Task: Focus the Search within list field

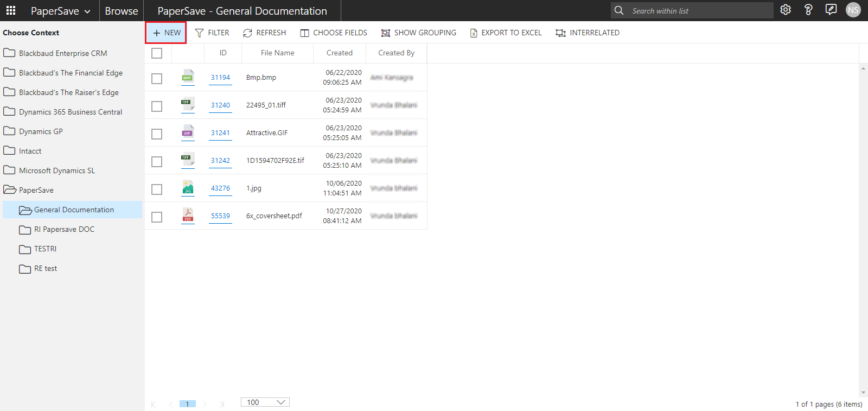Action: 700,11
